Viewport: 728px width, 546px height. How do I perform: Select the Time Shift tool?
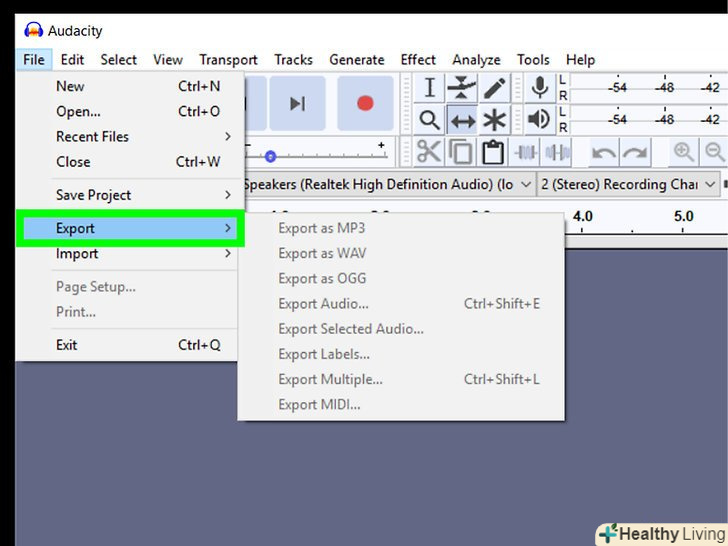[x=462, y=120]
